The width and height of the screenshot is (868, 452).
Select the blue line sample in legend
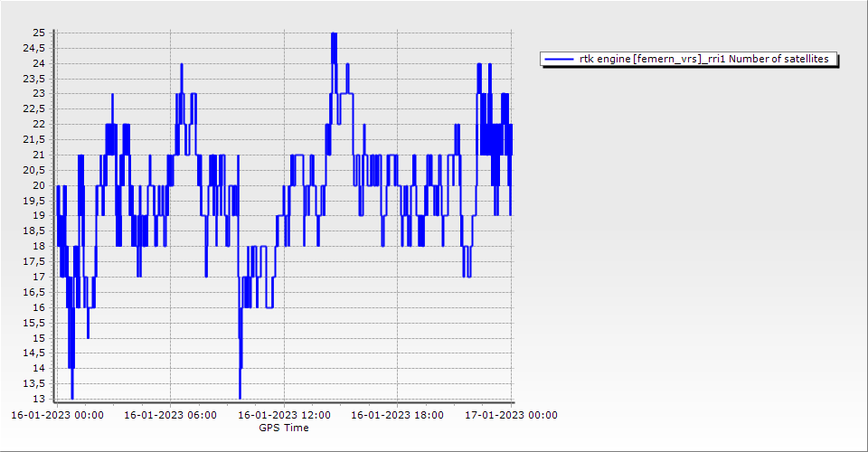point(559,59)
